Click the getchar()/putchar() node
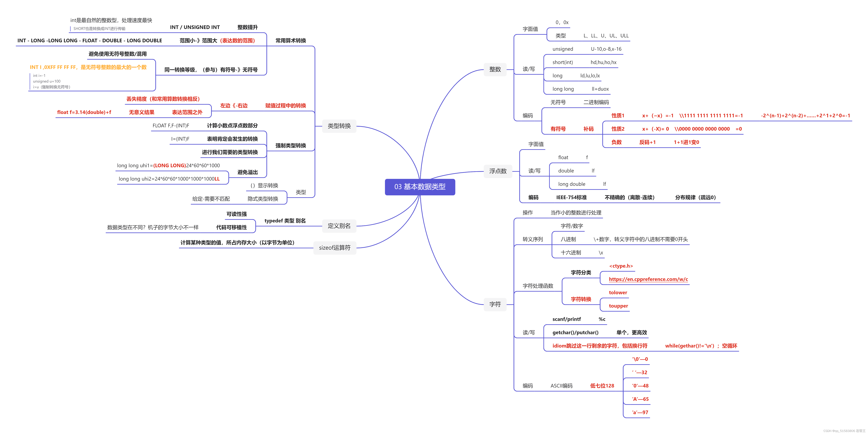The height and width of the screenshot is (434, 868). pos(575,333)
